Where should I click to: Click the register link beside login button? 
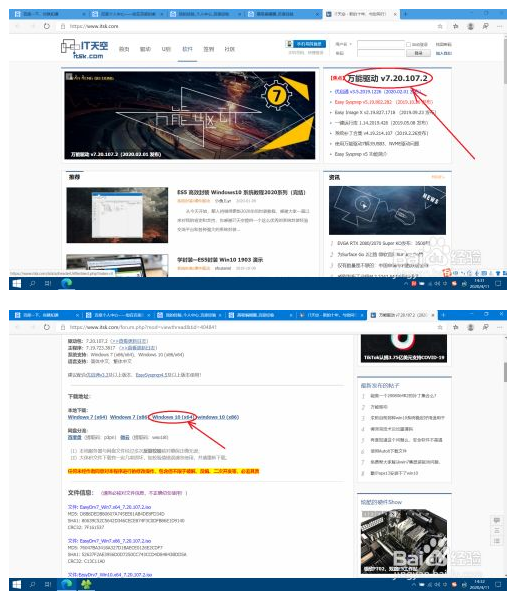(443, 53)
